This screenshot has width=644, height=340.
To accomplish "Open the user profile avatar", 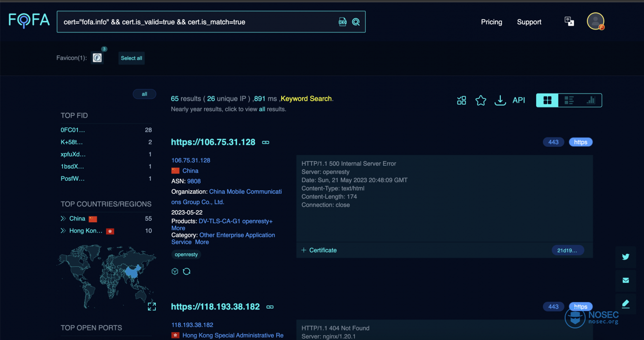I will [x=596, y=21].
